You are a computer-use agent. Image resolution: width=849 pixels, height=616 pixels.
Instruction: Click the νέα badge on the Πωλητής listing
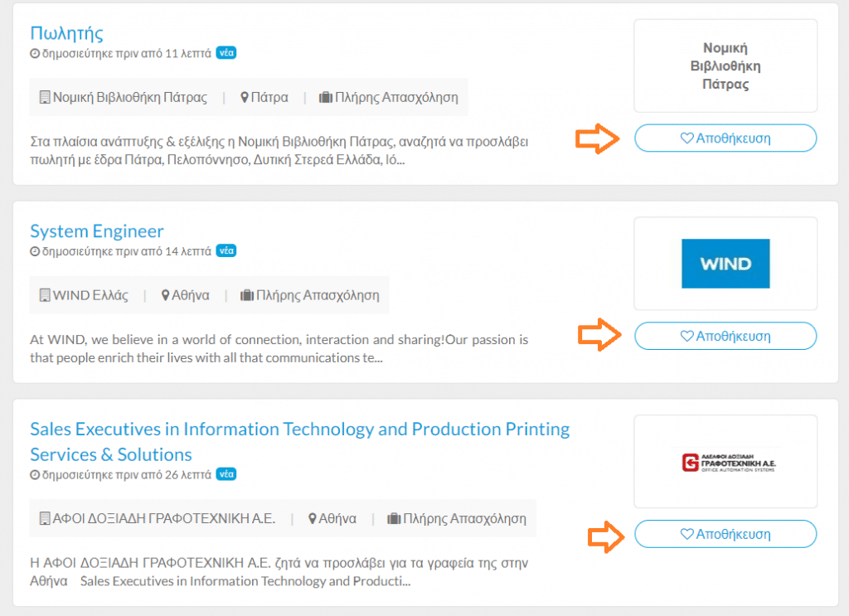[226, 52]
